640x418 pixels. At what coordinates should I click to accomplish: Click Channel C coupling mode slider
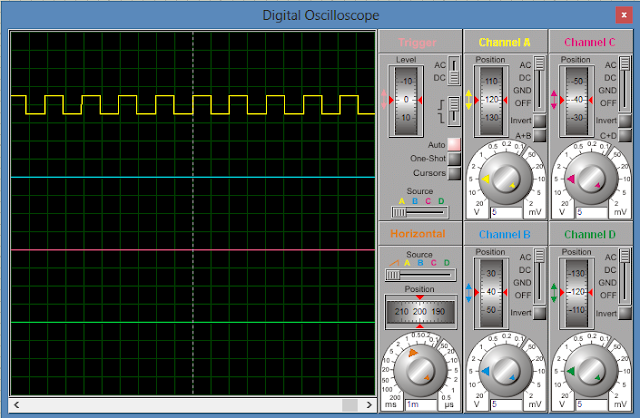click(624, 84)
